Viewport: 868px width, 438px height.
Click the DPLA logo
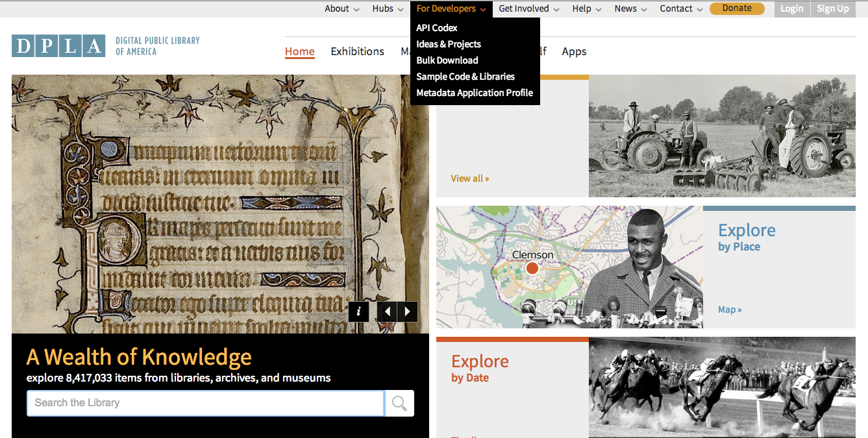click(58, 46)
